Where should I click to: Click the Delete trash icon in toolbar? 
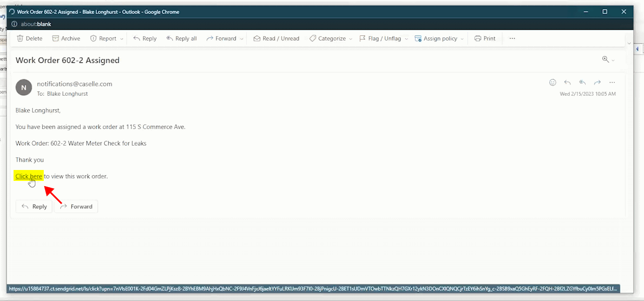(x=20, y=38)
